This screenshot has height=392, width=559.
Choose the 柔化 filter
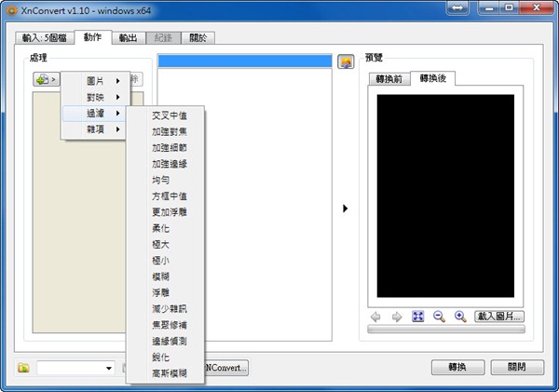click(x=160, y=228)
